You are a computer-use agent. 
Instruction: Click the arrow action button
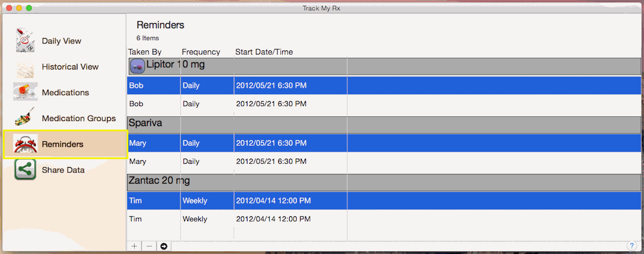164,246
